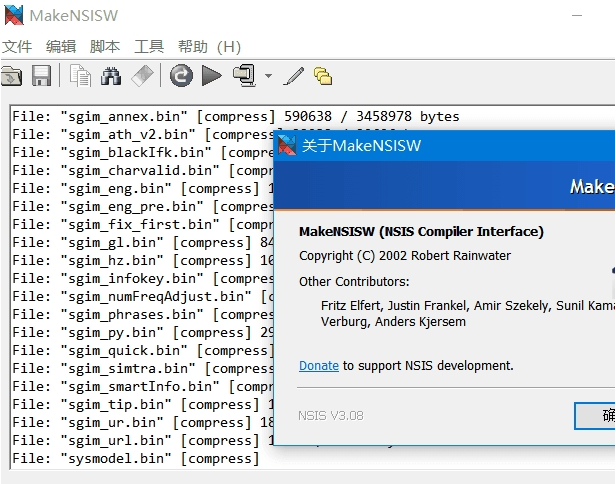Select the sysmodel.bin log line

click(136, 459)
